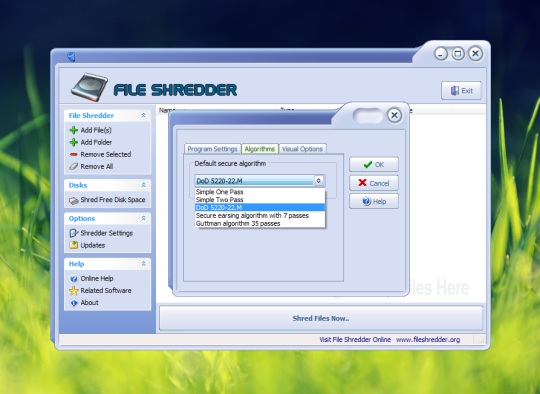Image resolution: width=540 pixels, height=394 pixels.
Task: Click the Add Folder label
Action: (x=96, y=142)
